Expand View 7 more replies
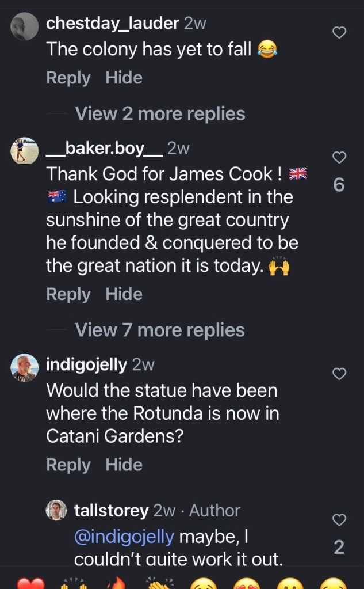 [x=160, y=330]
